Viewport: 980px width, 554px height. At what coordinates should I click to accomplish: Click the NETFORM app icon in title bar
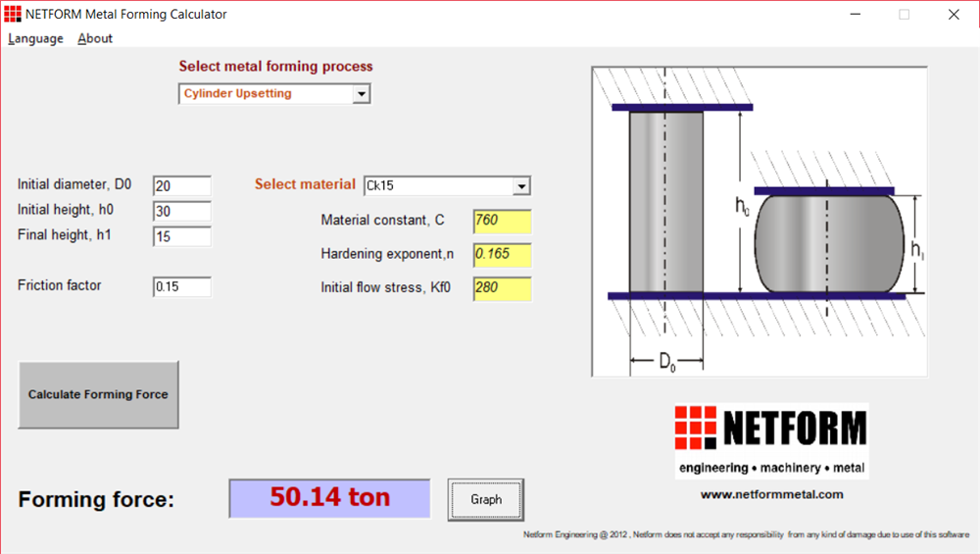click(x=13, y=15)
